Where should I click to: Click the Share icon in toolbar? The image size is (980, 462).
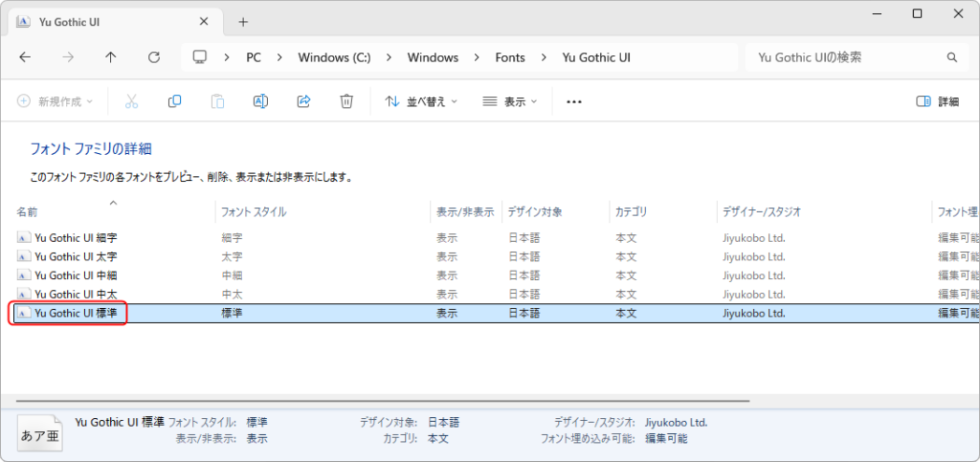(303, 101)
